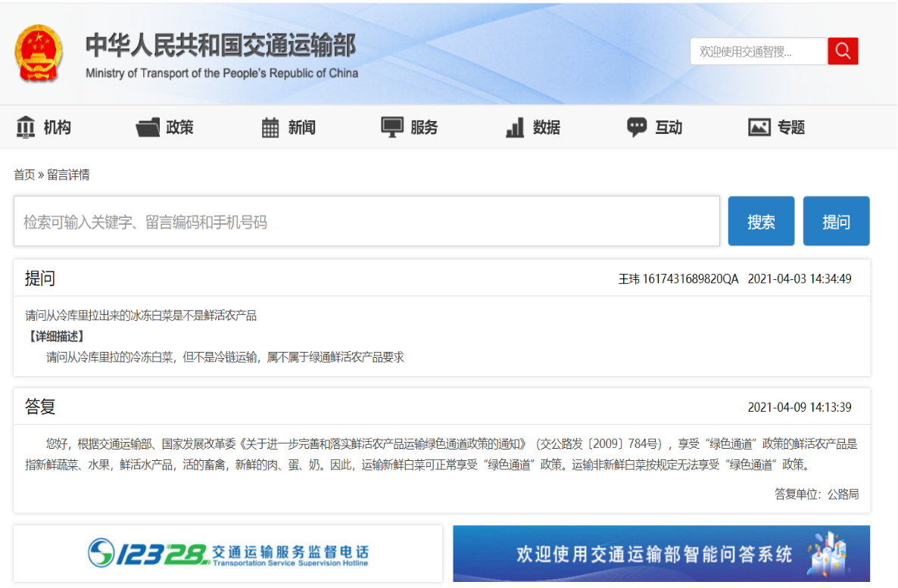Screen dimensions: 898x588
Task: Open the 智能问答系统 banner
Action: (661, 553)
